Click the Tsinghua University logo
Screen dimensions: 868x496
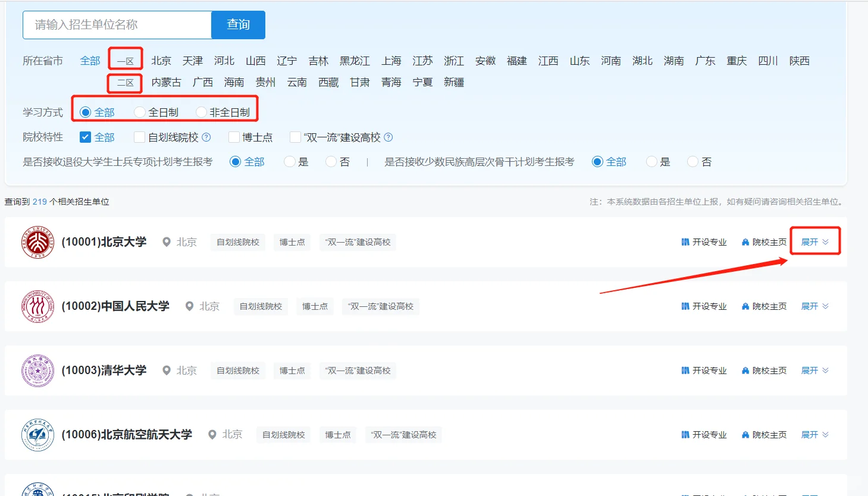(x=37, y=370)
